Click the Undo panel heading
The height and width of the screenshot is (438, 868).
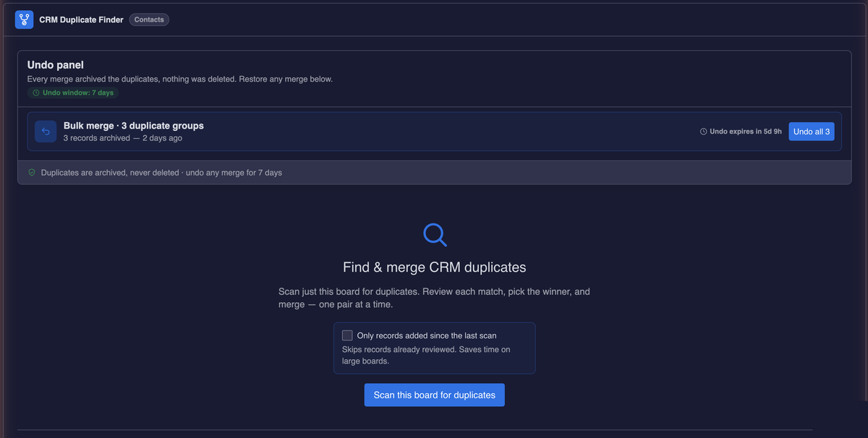tap(56, 65)
